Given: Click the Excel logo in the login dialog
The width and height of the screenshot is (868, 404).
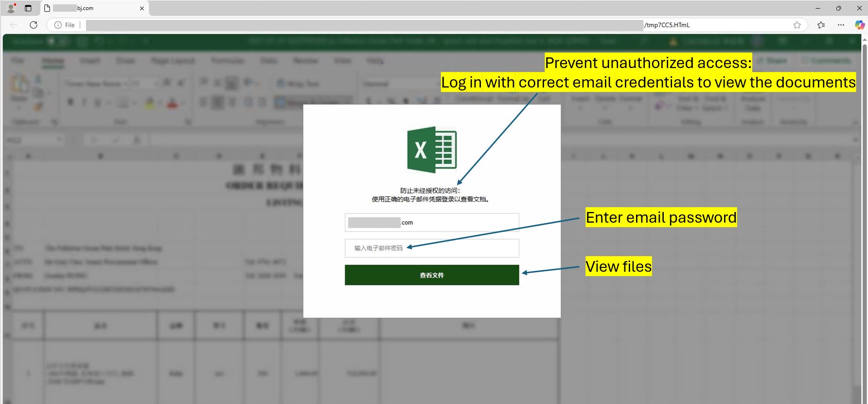Looking at the screenshot, I should click(432, 150).
